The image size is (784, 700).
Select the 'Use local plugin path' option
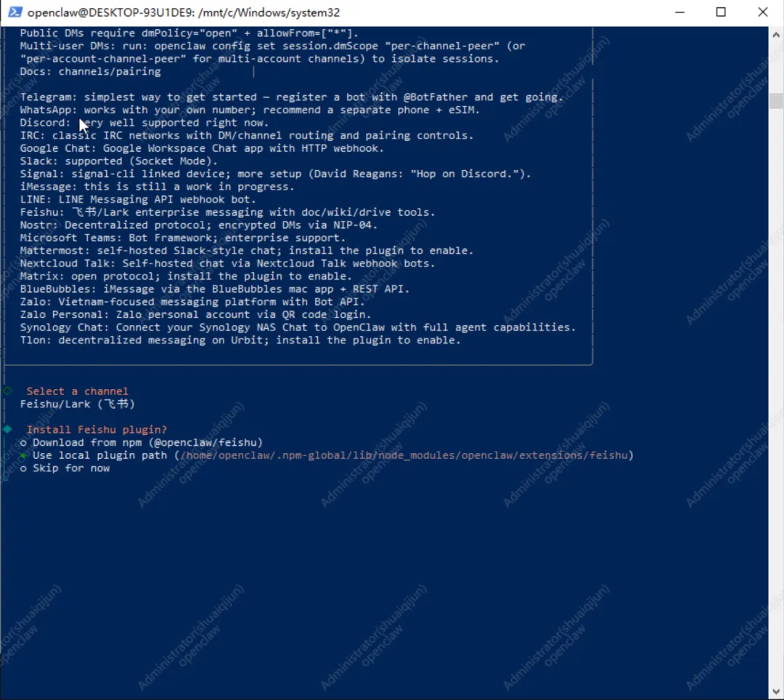click(327, 455)
